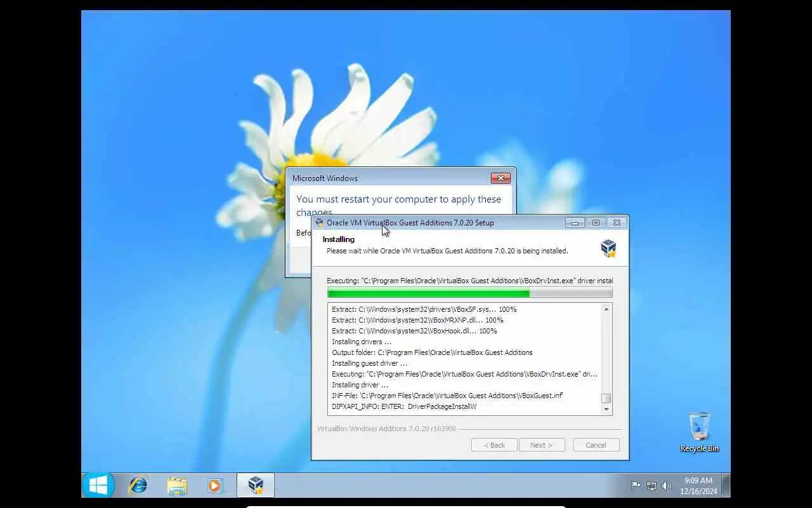
Task: Click the 'VirtualBox Windows Additions 7.0.20' footer text
Action: (386, 429)
